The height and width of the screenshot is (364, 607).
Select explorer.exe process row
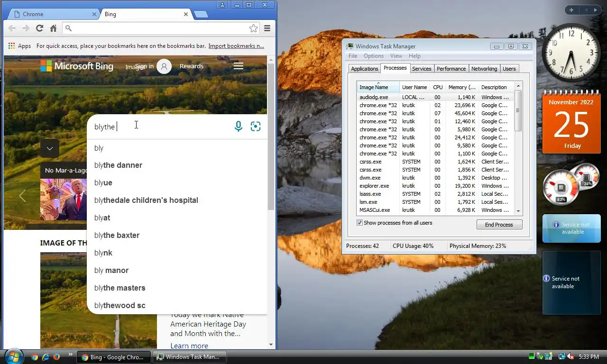pyautogui.click(x=435, y=186)
